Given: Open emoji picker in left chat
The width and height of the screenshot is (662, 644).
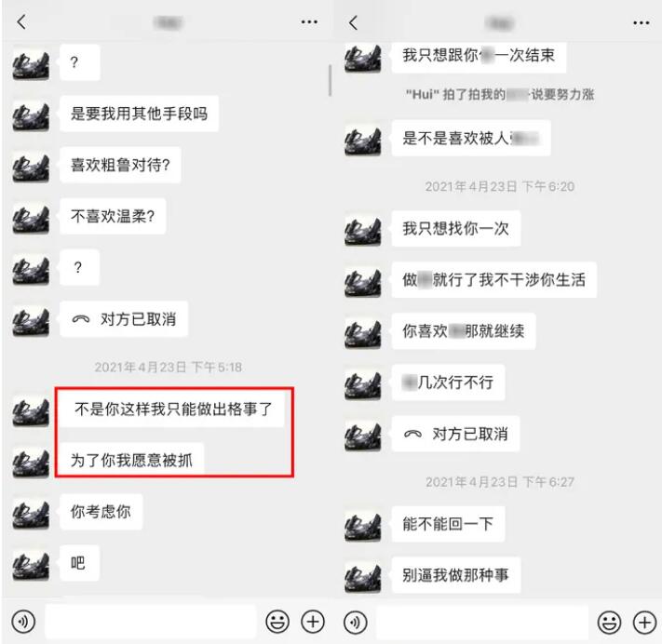Looking at the screenshot, I should [277, 622].
